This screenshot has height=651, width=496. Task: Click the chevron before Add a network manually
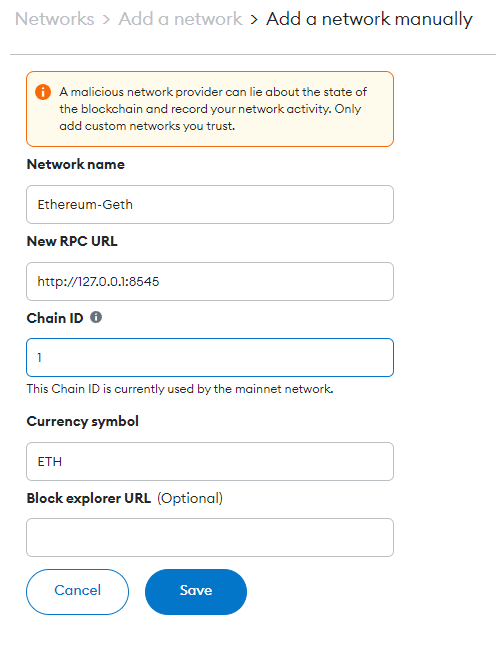pyautogui.click(x=254, y=20)
